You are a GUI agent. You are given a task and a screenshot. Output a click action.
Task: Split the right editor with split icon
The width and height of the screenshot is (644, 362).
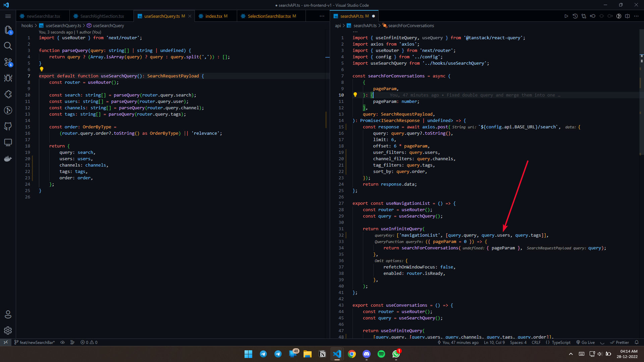tap(627, 16)
